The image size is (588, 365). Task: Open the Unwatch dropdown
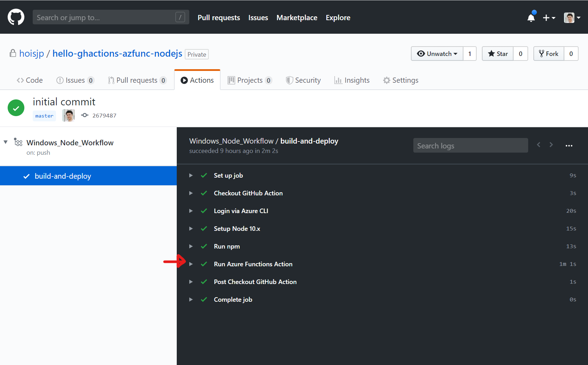point(437,54)
